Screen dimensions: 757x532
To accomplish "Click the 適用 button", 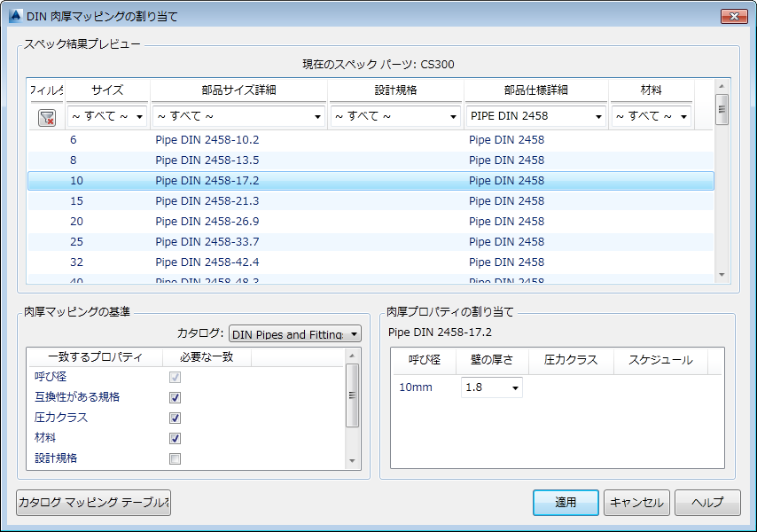I will [566, 503].
